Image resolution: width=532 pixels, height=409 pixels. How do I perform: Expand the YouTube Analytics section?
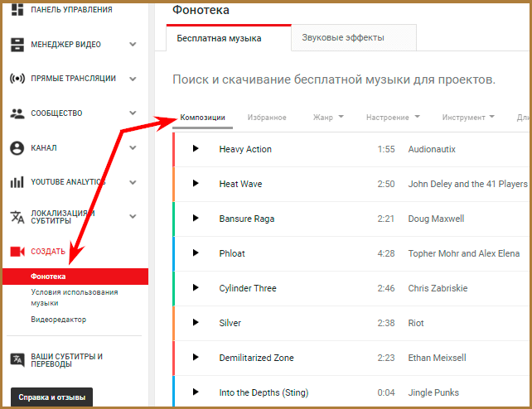[x=133, y=182]
